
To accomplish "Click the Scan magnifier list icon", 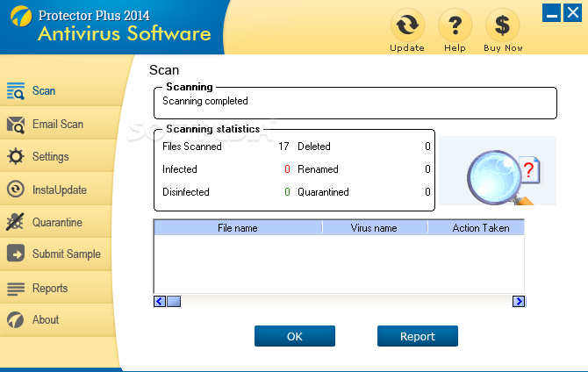I will pos(16,90).
